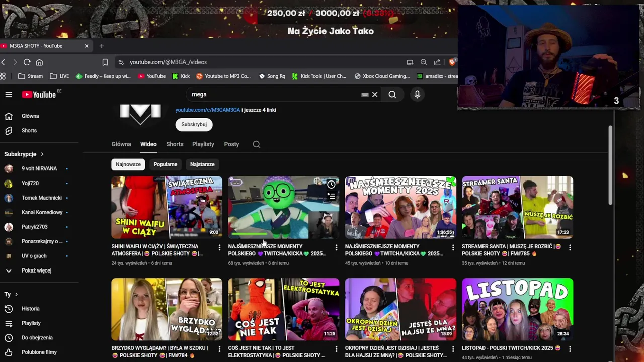Open Polubione filmy in the sidebar

coord(39,352)
